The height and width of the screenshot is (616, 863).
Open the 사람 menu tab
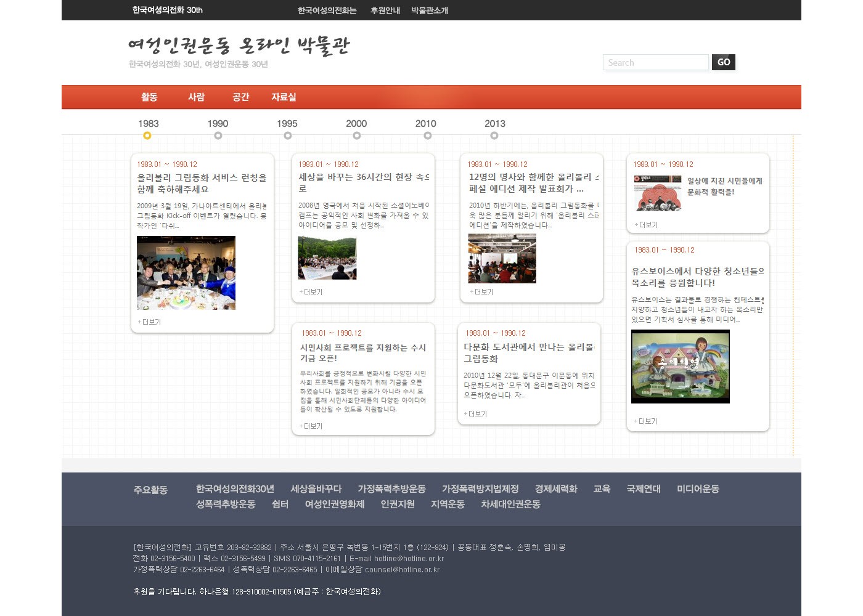click(196, 97)
